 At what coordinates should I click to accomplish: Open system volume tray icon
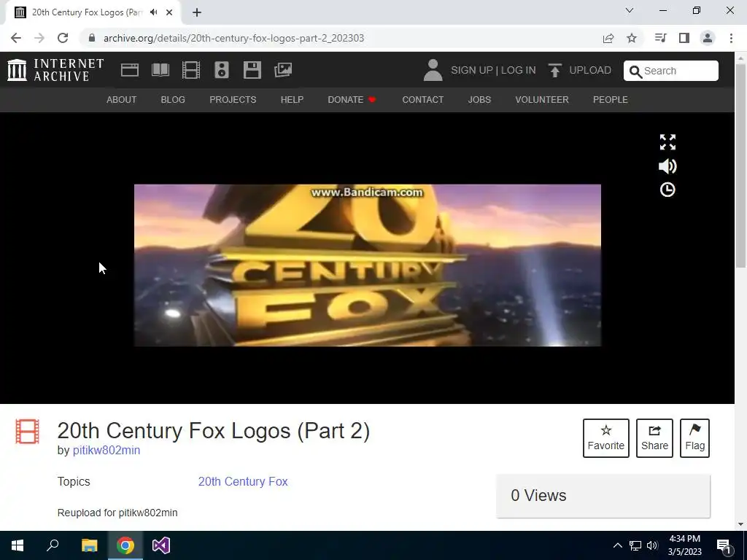[x=652, y=545]
